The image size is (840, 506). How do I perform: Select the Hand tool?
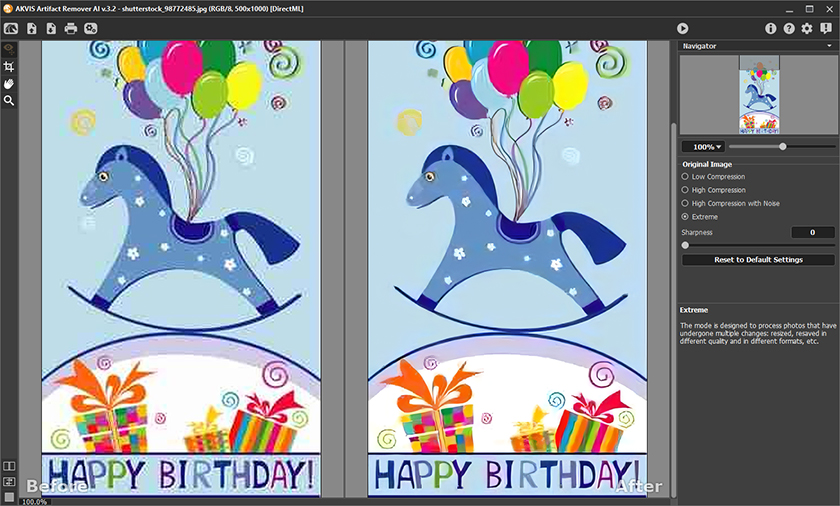pos(9,83)
